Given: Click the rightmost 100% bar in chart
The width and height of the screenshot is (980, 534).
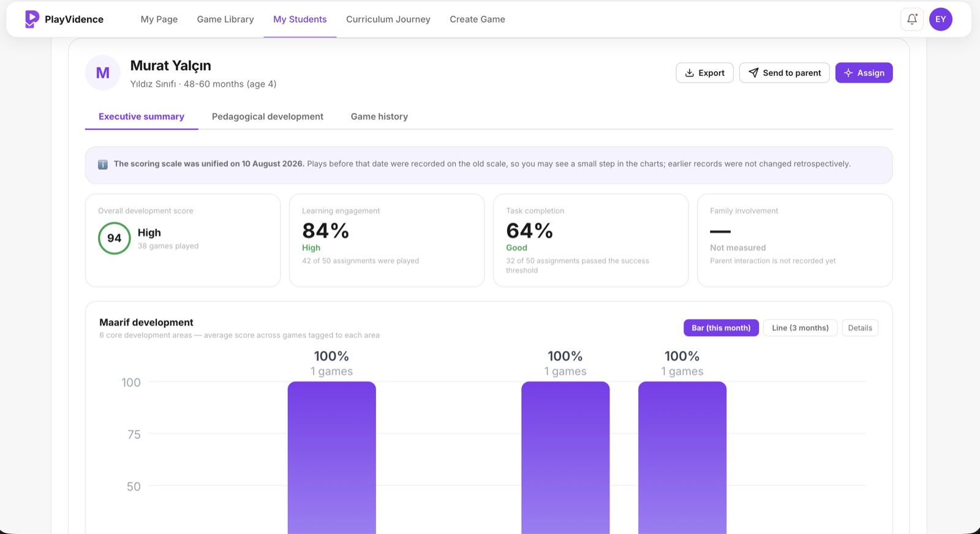Looking at the screenshot, I should click(x=682, y=457).
